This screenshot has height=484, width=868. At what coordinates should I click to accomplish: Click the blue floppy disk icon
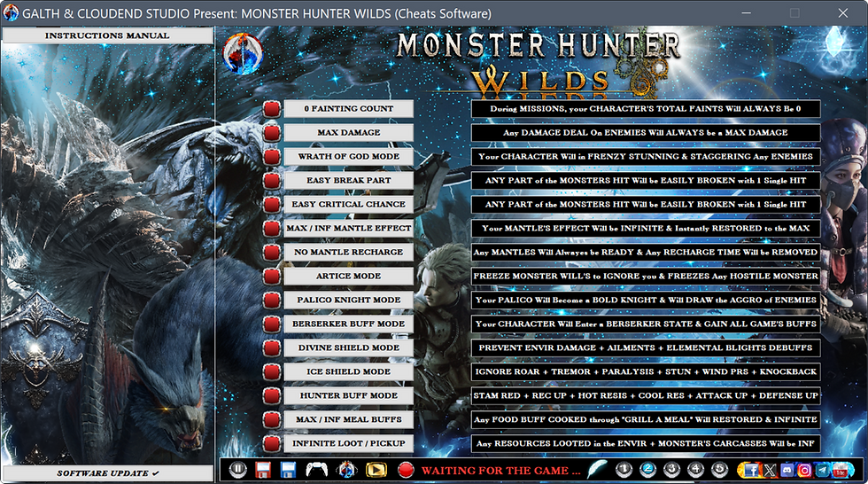[x=289, y=470]
